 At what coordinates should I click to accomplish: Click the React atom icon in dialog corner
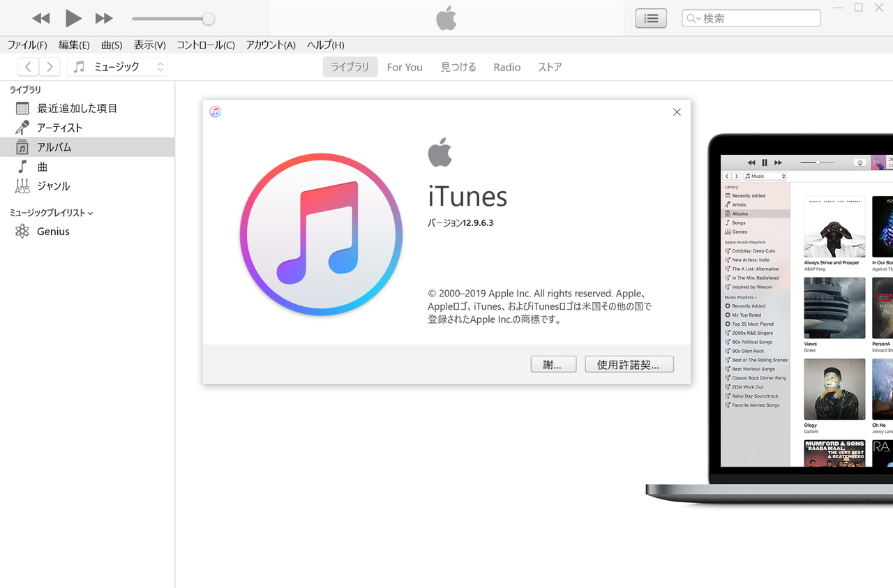coord(215,111)
